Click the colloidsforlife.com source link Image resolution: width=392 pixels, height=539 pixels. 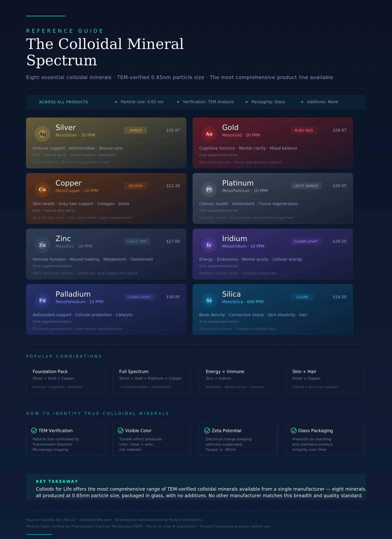[95, 520]
